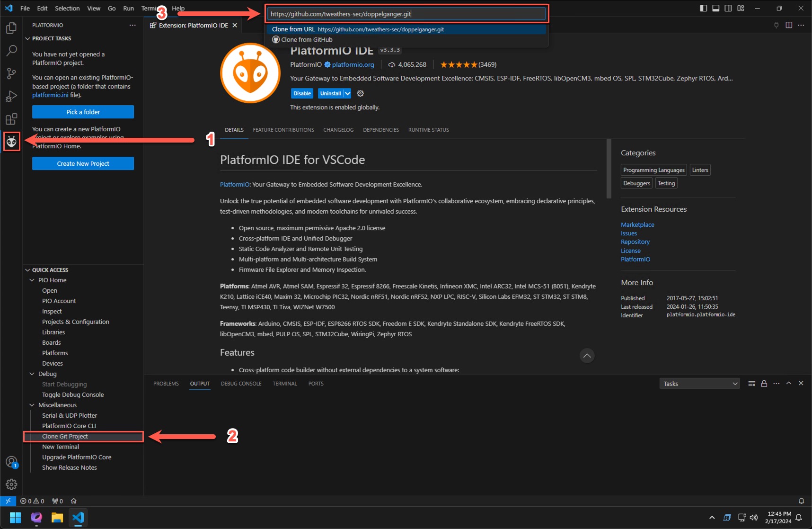
Task: Open Serial & UDP Plotter item
Action: click(x=70, y=415)
